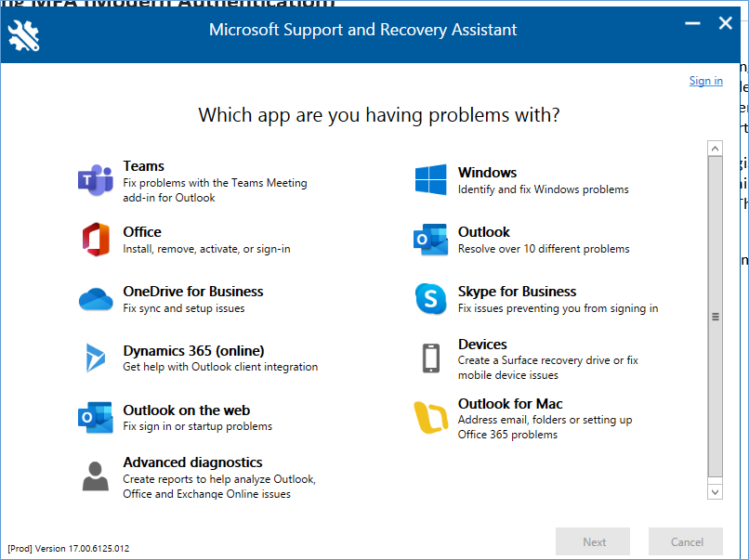The width and height of the screenshot is (749, 560).
Task: Select the Devices heading
Action: [482, 345]
